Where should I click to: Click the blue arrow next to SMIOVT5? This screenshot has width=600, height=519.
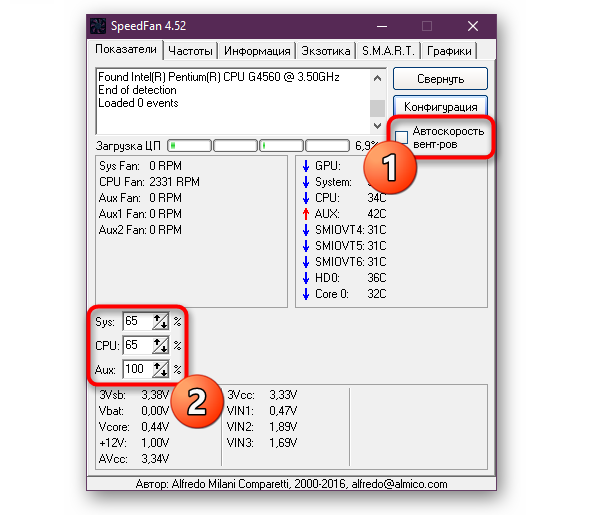click(306, 246)
